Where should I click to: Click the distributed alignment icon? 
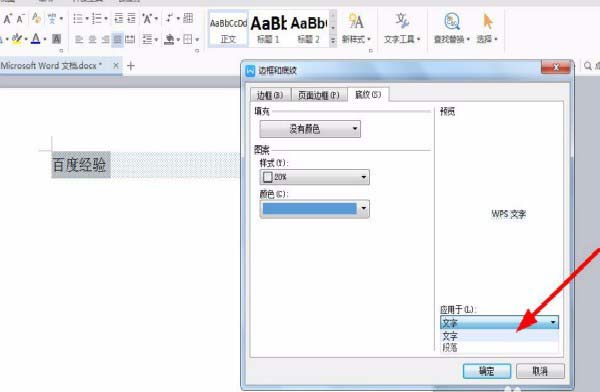tap(130, 39)
